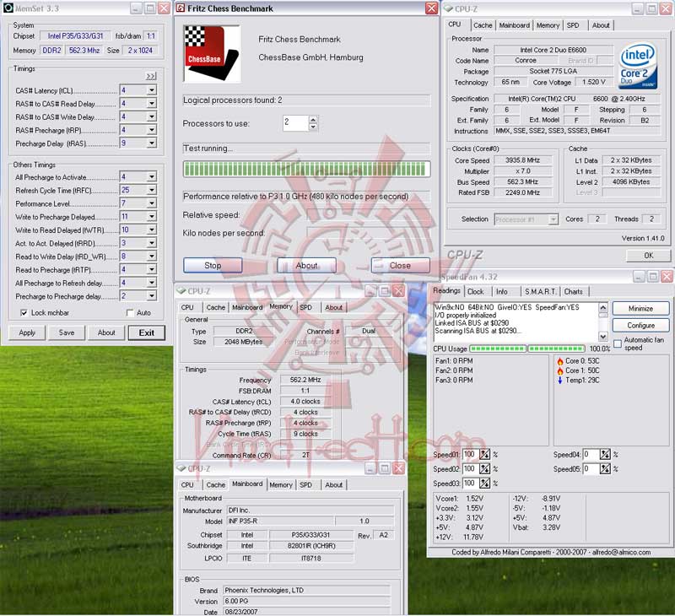This screenshot has width=675, height=616.
Task: Click the Speed01 value input field
Action: coord(470,454)
